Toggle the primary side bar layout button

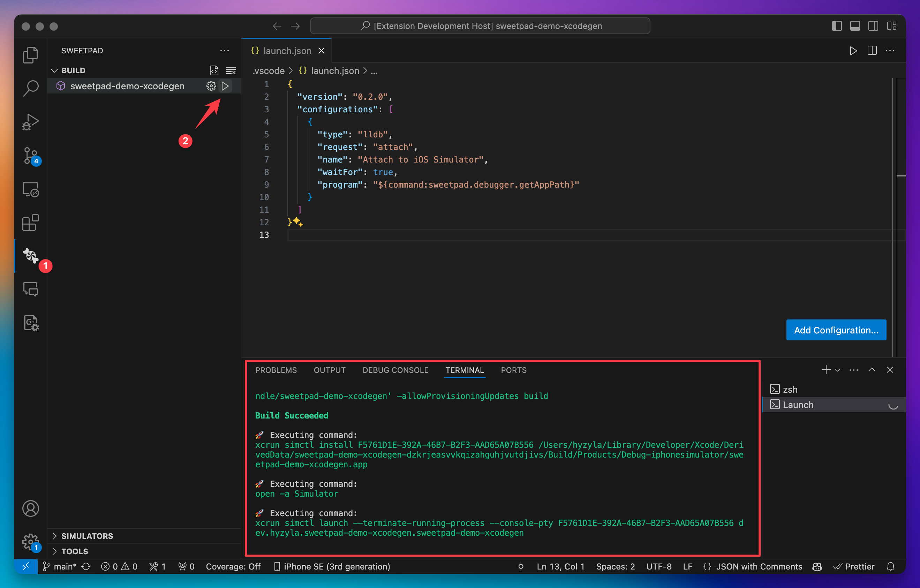click(836, 26)
